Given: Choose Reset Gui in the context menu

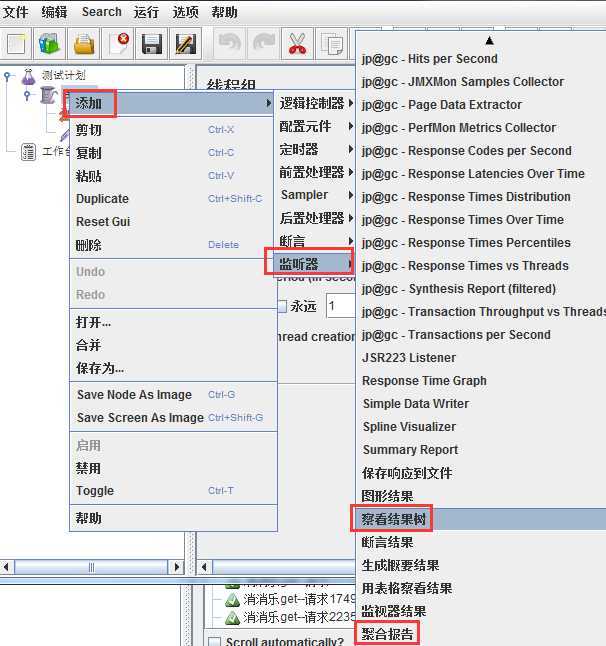Looking at the screenshot, I should point(172,222).
